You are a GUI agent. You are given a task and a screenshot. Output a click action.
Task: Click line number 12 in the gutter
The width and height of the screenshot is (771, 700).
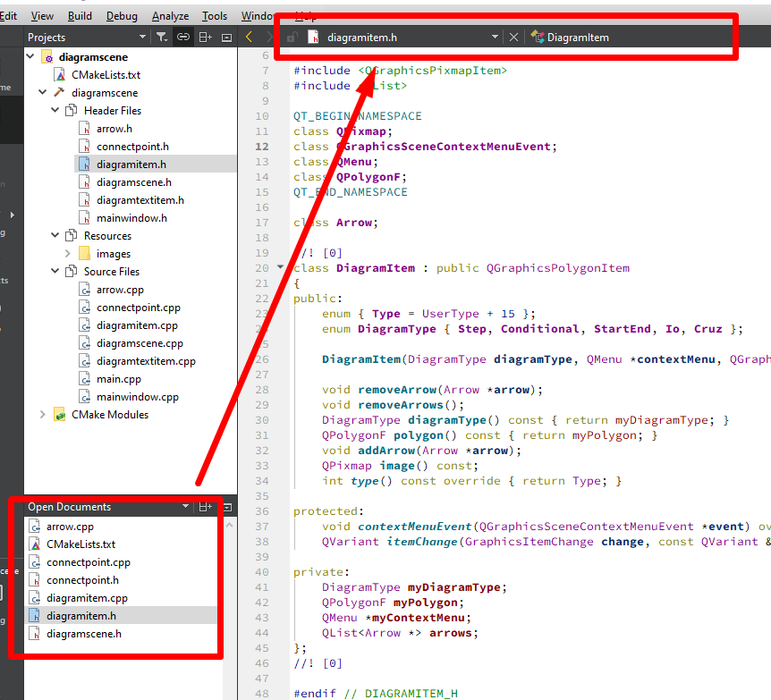tap(262, 147)
